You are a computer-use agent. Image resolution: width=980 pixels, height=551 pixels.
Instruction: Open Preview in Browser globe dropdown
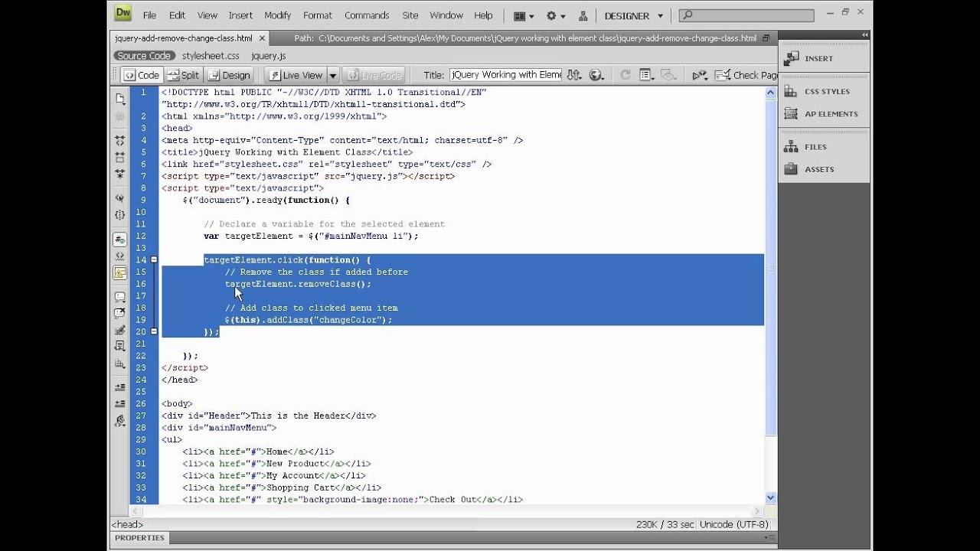597,75
